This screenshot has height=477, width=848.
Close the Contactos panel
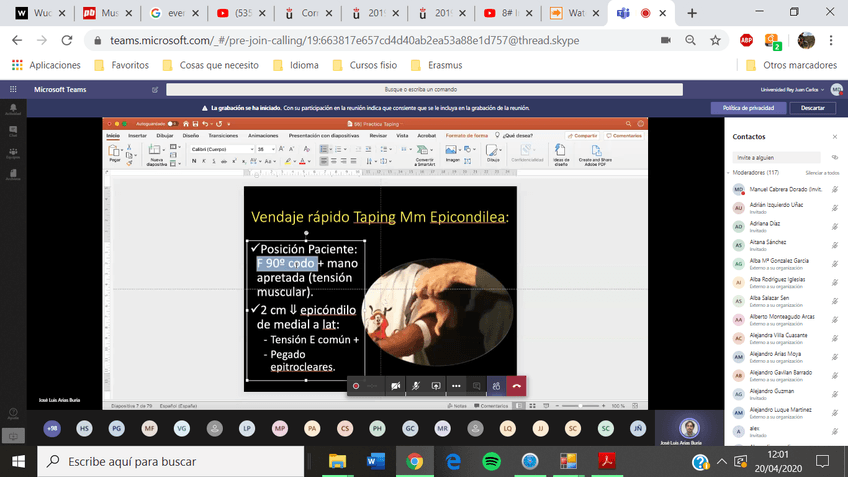pos(835,137)
